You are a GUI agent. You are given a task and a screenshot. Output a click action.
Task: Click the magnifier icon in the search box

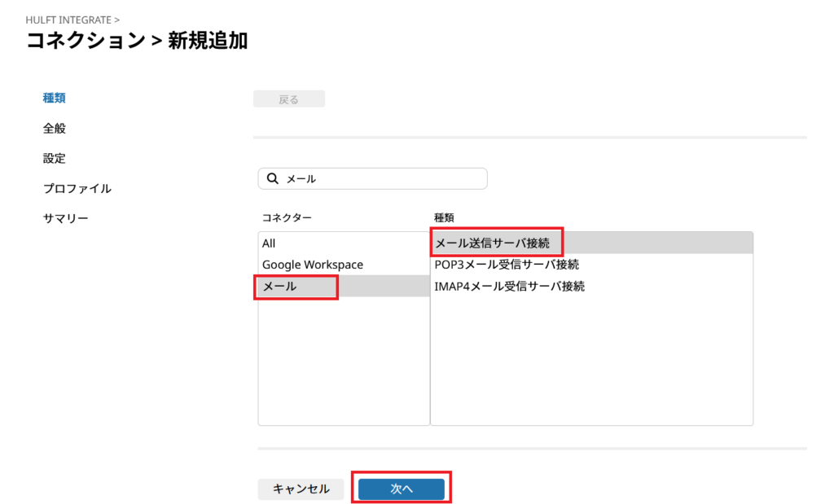tap(273, 178)
